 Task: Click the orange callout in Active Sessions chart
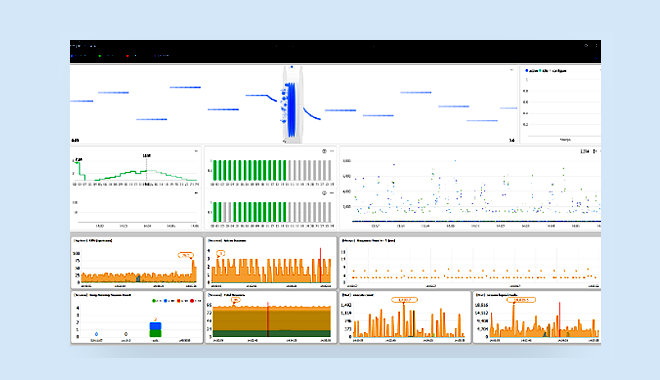tap(221, 253)
